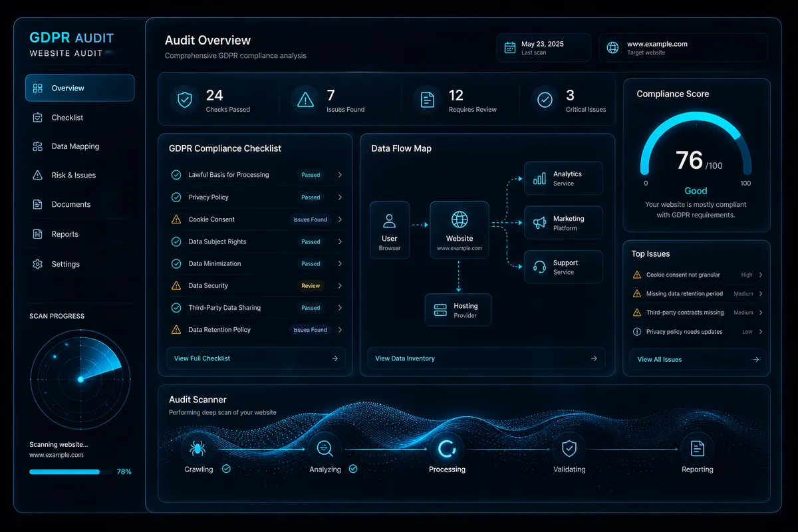798x532 pixels.
Task: Expand Data Subject Rights row chevron
Action: tap(340, 241)
